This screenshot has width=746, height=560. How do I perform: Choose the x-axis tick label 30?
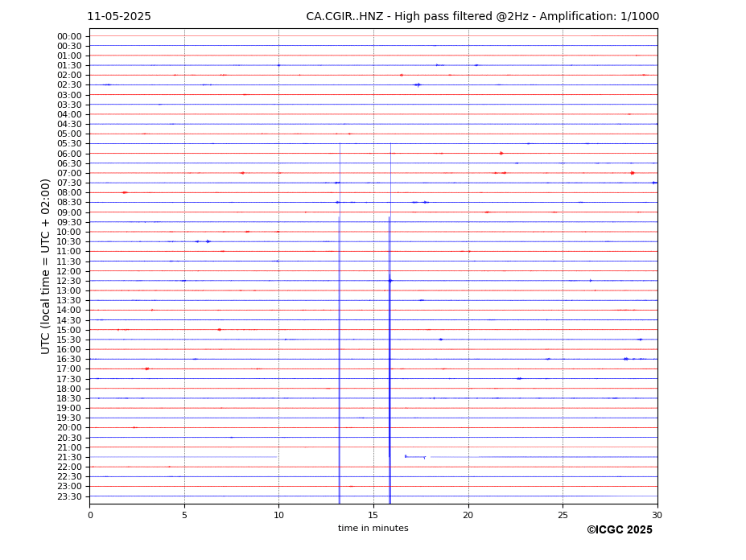[657, 515]
